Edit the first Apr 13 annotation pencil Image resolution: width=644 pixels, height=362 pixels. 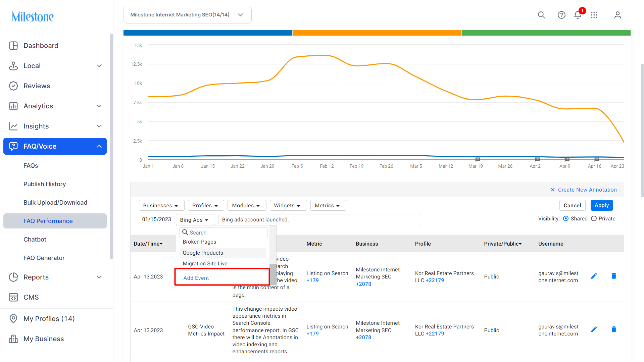point(594,276)
